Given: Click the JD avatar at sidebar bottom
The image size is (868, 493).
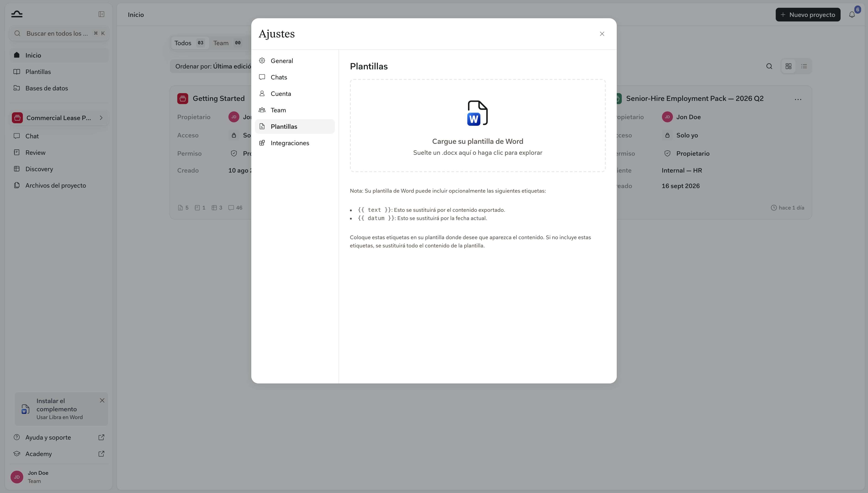Looking at the screenshot, I should pos(17,477).
